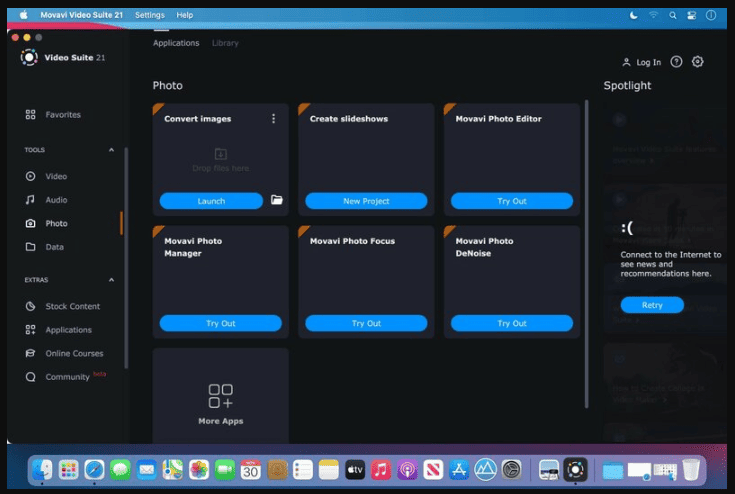Try Out Movavi Photo Manager
This screenshot has width=735, height=494.
[220, 323]
